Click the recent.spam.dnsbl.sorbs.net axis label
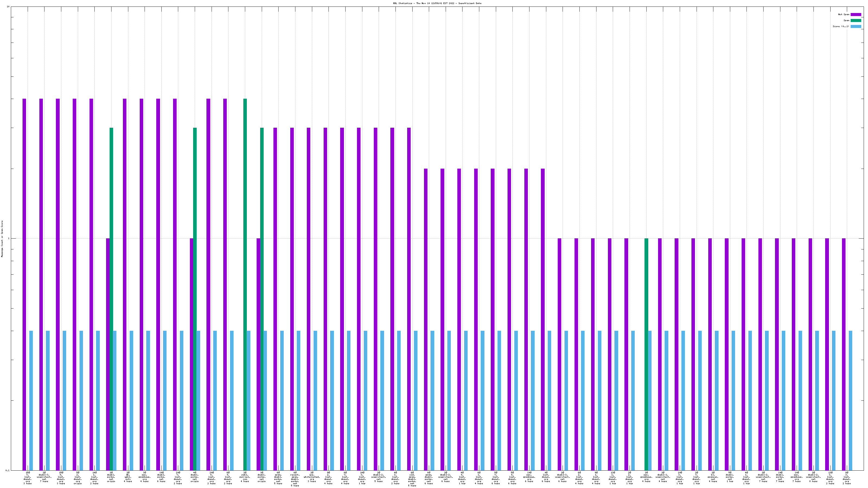Image resolution: width=868 pixels, height=488 pixels. point(295,479)
